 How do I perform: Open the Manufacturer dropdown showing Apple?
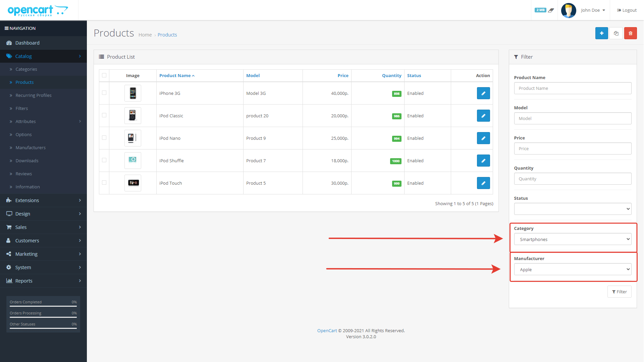pos(572,269)
